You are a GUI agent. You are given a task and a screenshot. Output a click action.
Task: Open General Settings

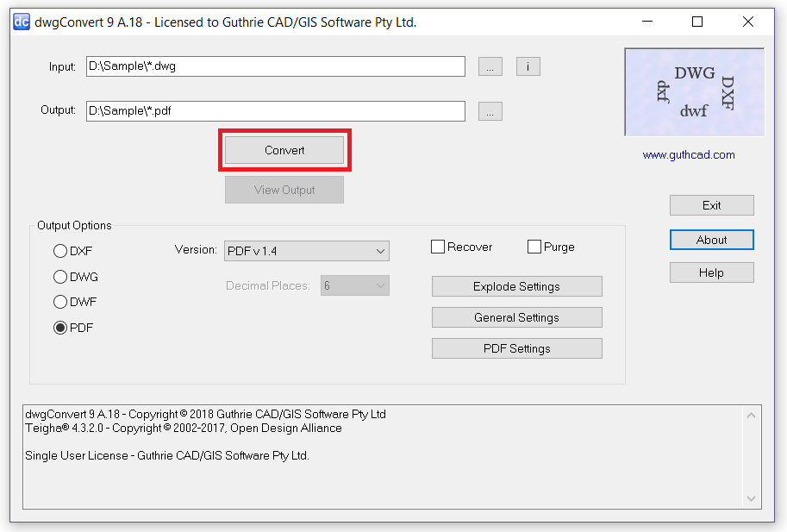click(x=517, y=317)
